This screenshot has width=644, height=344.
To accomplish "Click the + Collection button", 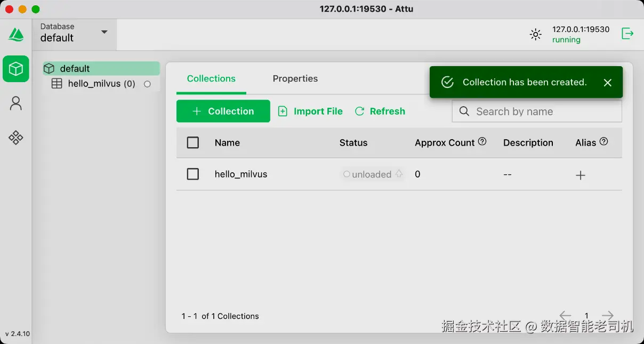I will pyautogui.click(x=223, y=111).
